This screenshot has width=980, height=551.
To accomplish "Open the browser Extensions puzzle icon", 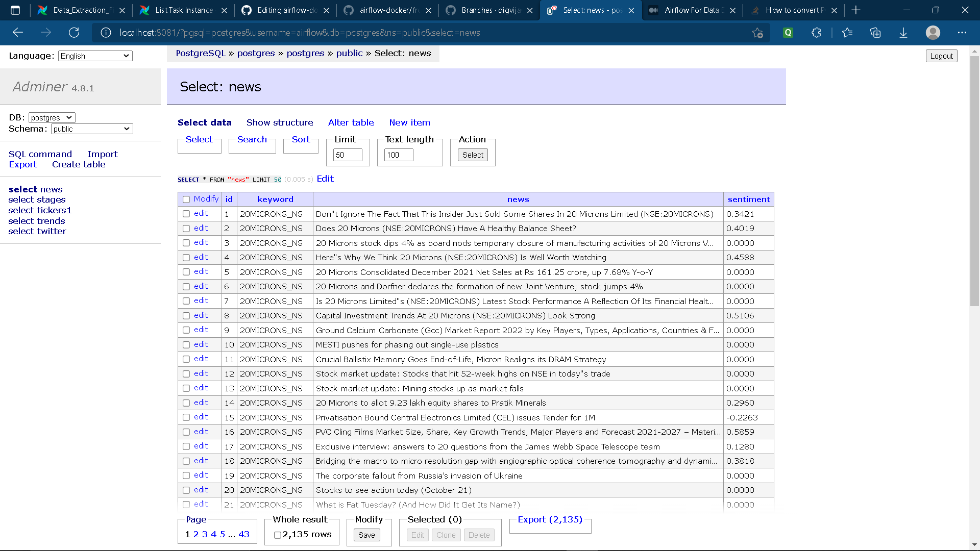I will [x=816, y=32].
